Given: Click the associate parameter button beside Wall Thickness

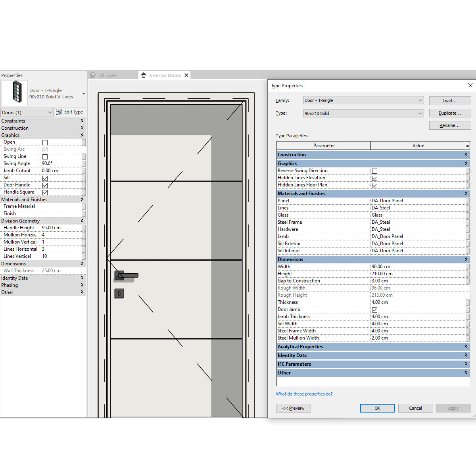Looking at the screenshot, I should pos(83,270).
